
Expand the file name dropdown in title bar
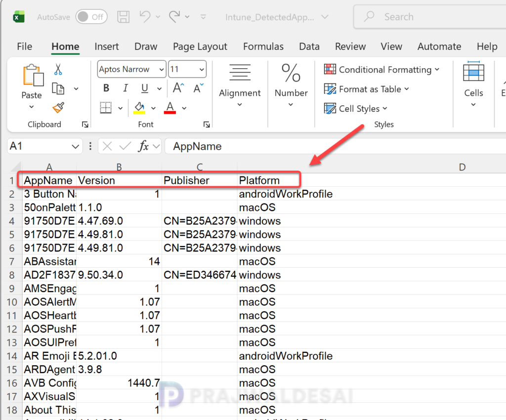coord(325,17)
